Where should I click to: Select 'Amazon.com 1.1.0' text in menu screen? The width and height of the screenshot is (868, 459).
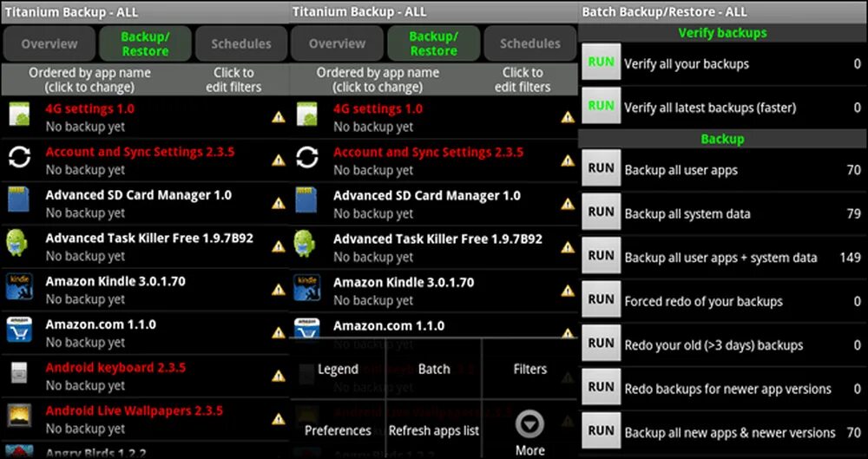click(x=389, y=325)
